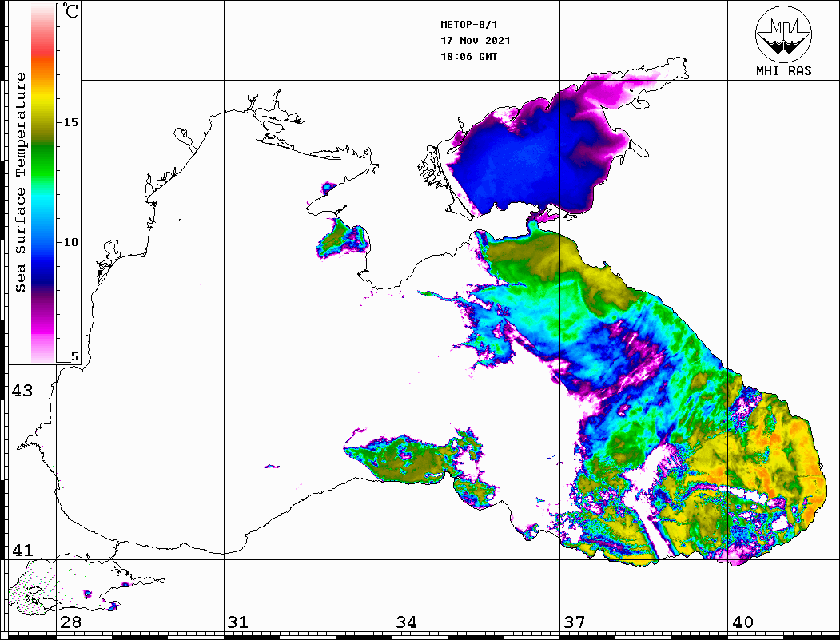Click latitude label '41'

point(22,551)
